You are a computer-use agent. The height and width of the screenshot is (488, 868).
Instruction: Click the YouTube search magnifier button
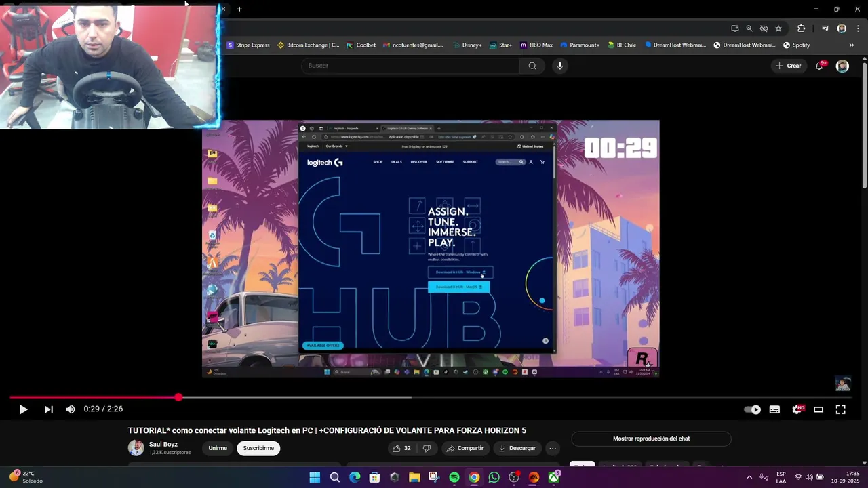coord(532,66)
